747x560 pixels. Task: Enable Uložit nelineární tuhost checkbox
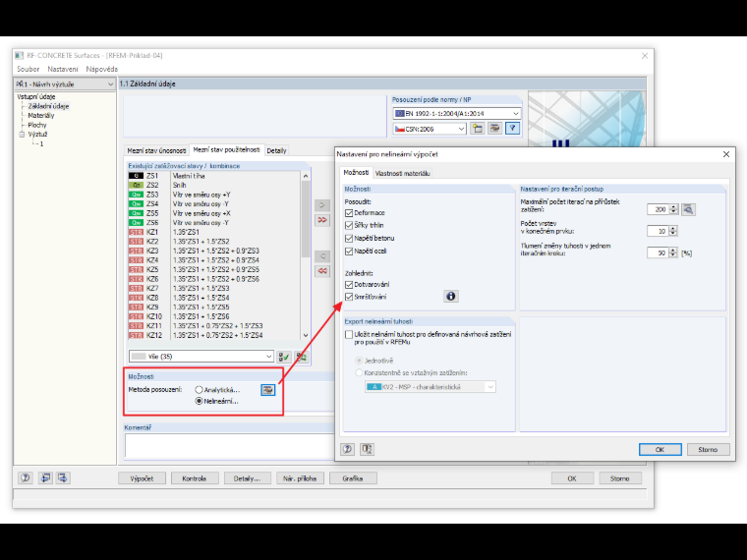coord(349,334)
